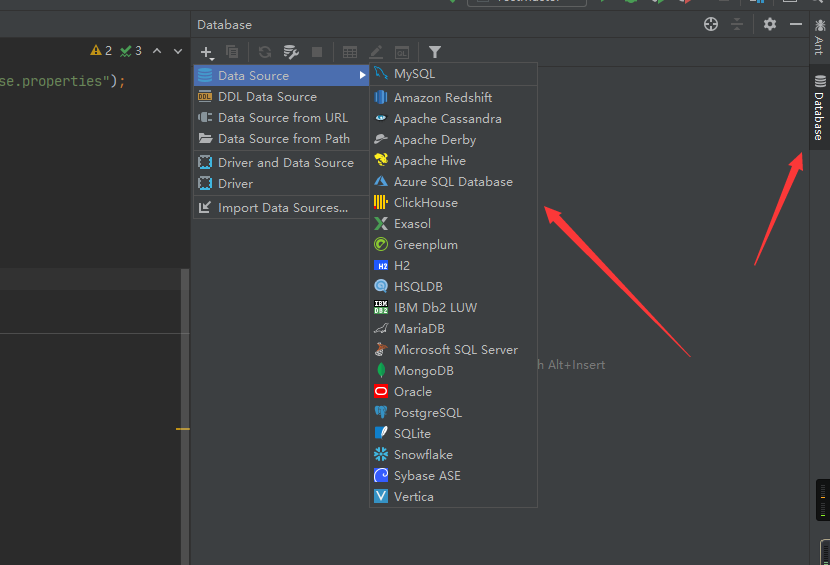Select Greenplum data source
This screenshot has width=830, height=565.
pos(454,245)
